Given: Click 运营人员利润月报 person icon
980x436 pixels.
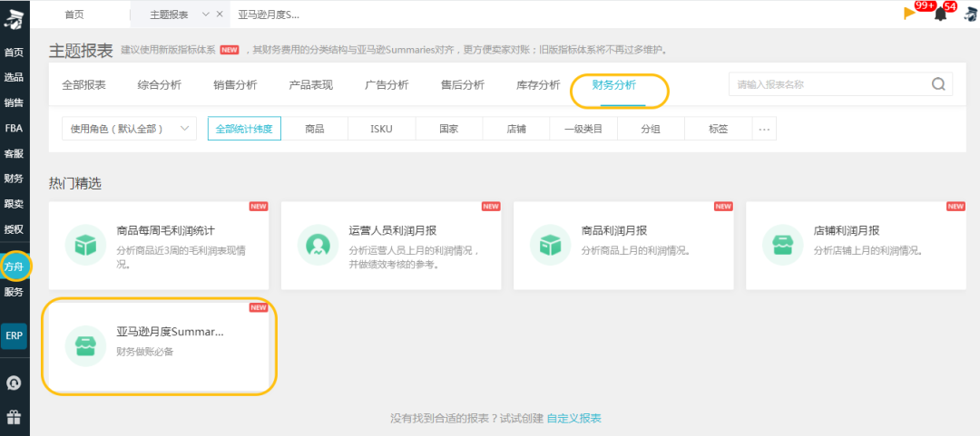Looking at the screenshot, I should click(318, 245).
